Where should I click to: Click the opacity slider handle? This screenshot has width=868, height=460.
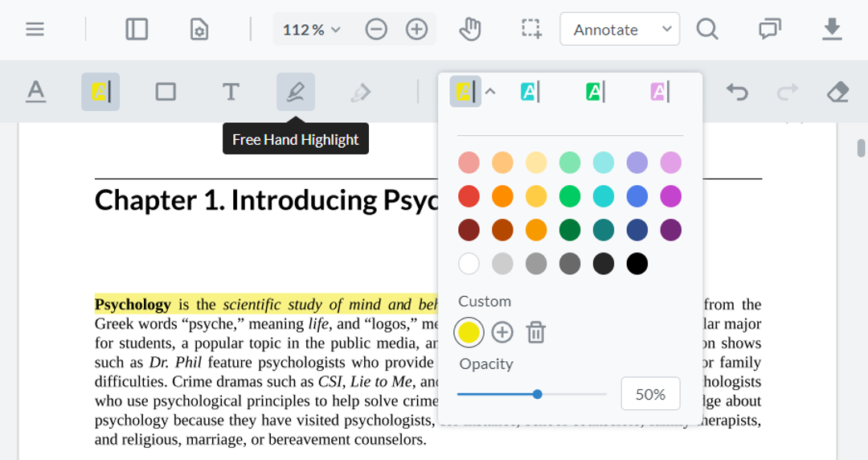pyautogui.click(x=537, y=394)
